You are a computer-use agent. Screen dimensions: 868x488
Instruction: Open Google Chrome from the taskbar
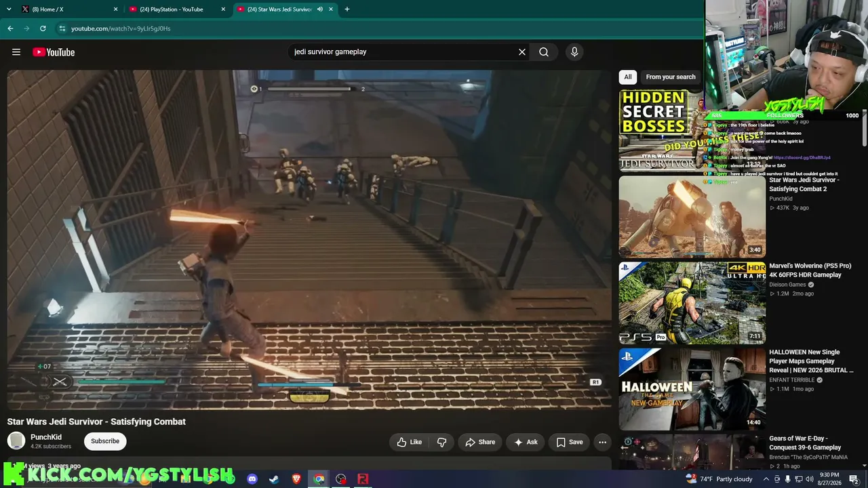[319, 479]
